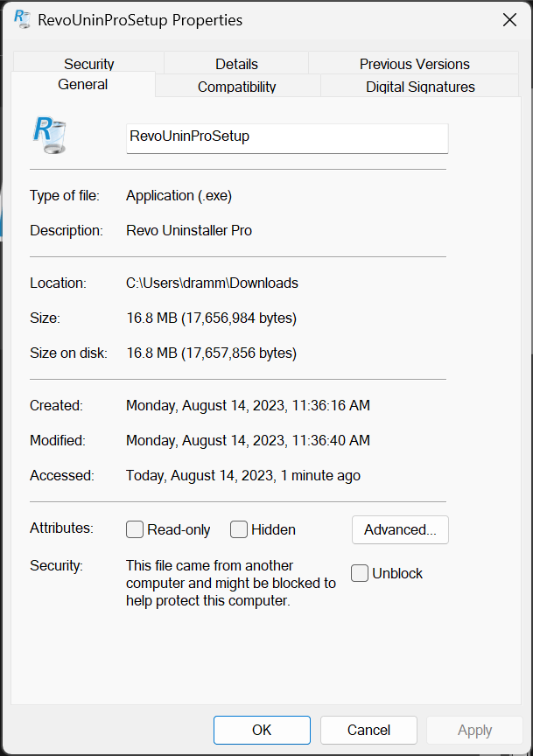The height and width of the screenshot is (756, 533).
Task: Select the size value 17,656,984 bytes
Action: pos(211,318)
